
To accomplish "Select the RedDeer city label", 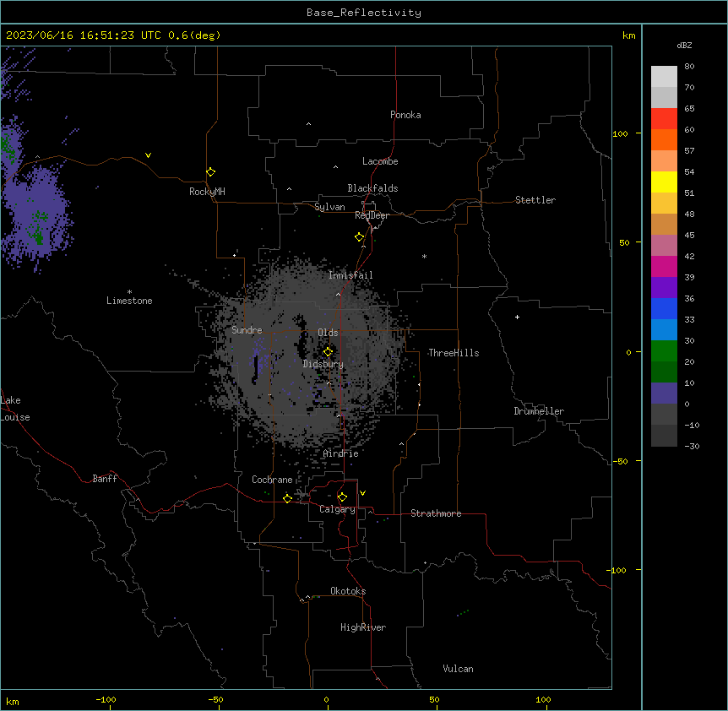I will (372, 215).
